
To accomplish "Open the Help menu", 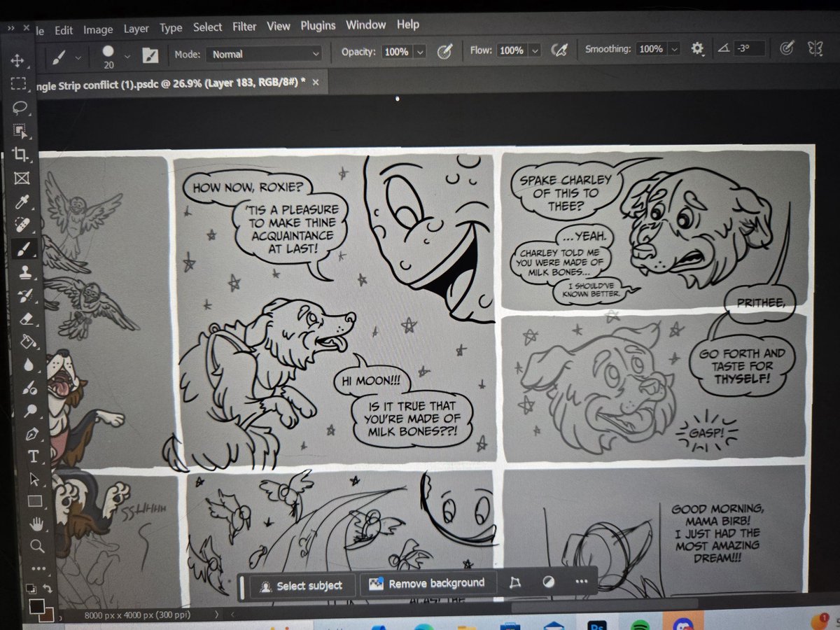I will pos(407,24).
